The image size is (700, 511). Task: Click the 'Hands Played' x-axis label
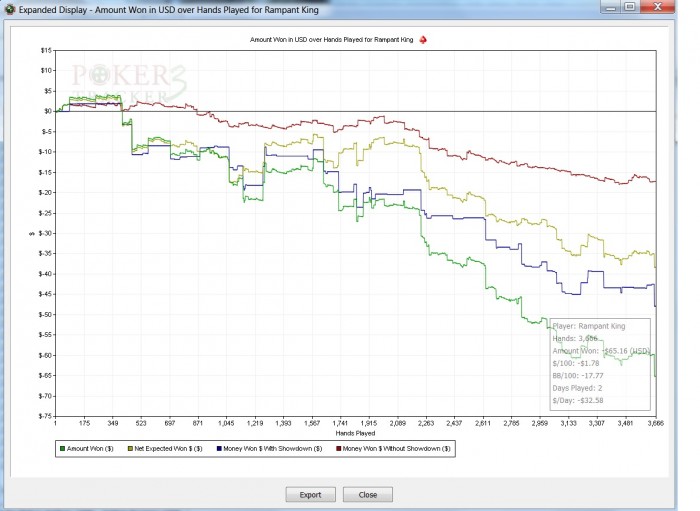[x=355, y=433]
